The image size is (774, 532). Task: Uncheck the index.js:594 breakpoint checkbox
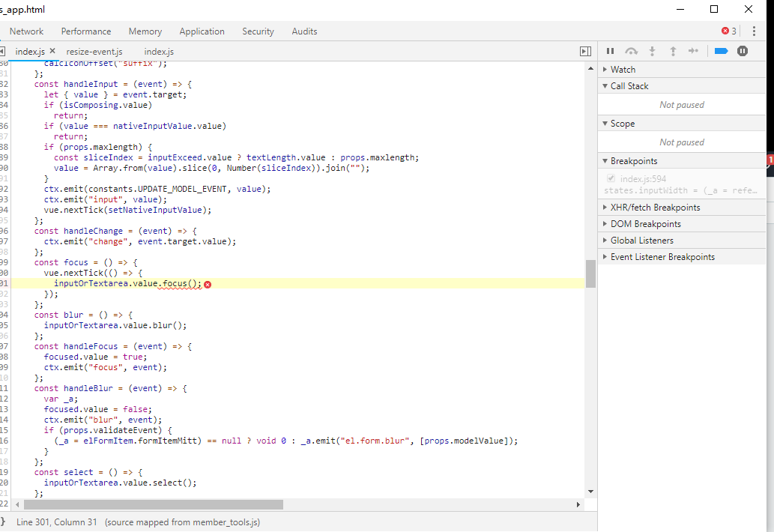611,178
